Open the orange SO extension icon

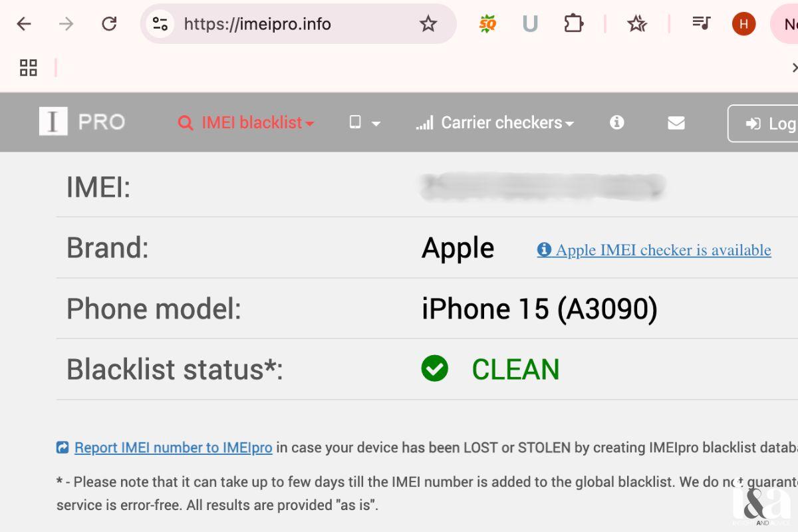[x=488, y=24]
